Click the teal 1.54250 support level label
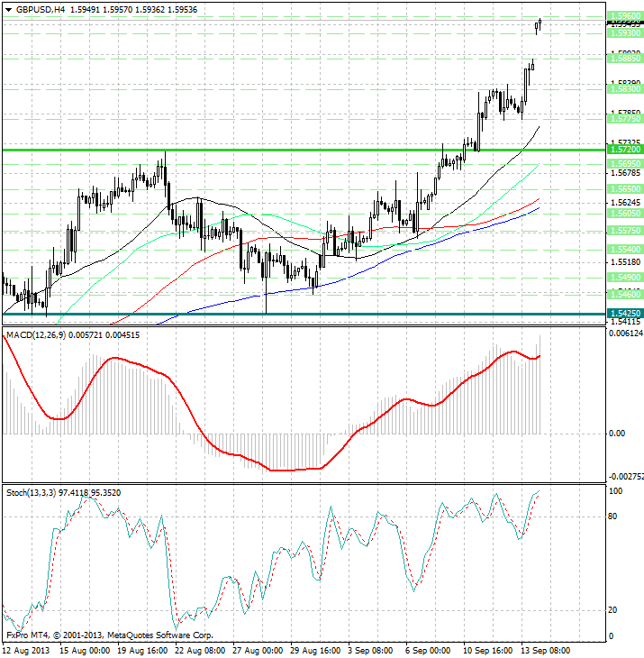Screen dimensions: 644x658 [x=625, y=314]
